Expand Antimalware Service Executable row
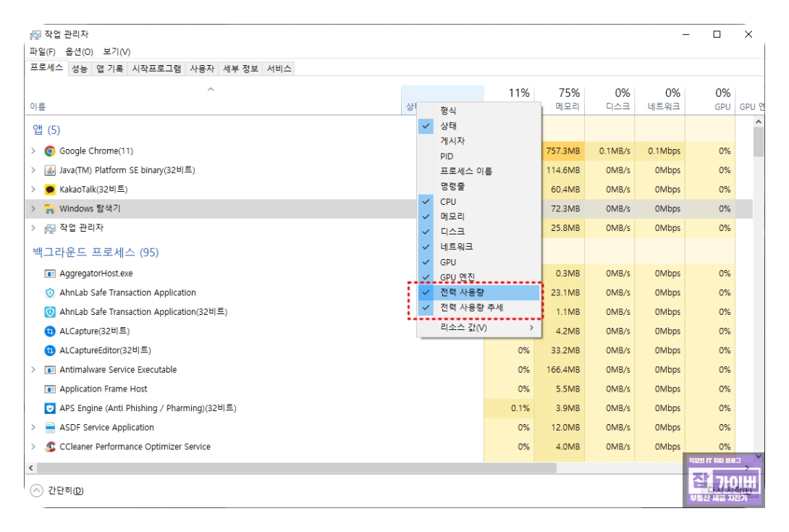 click(x=33, y=370)
